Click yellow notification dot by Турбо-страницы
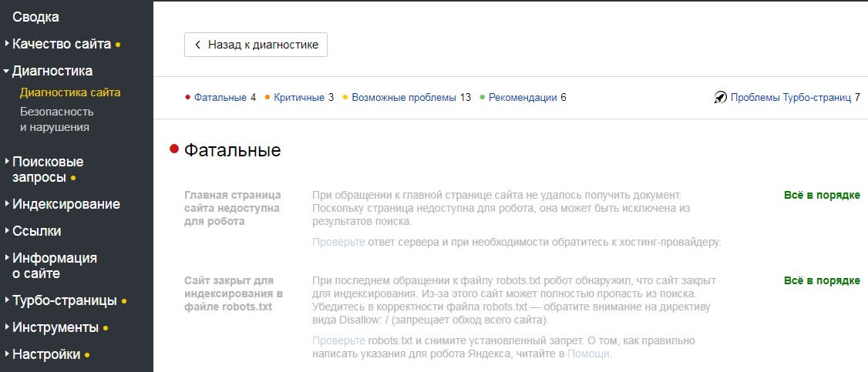Screen dimensions: 868x372 coord(124,302)
